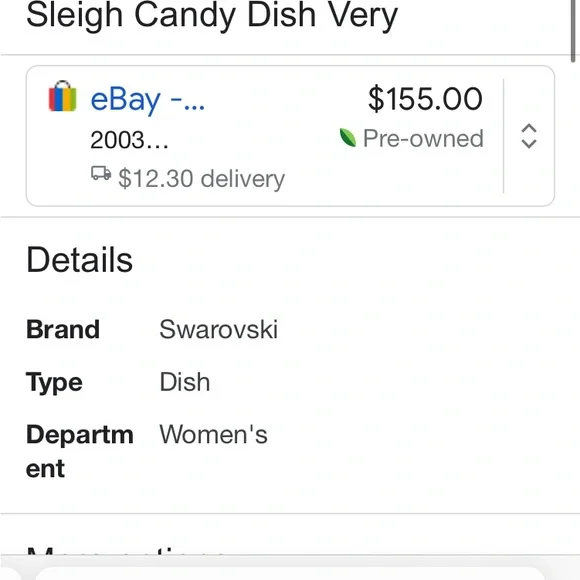Expand the seller options chevron arrows
Viewport: 580px width, 580px height.
[x=529, y=136]
